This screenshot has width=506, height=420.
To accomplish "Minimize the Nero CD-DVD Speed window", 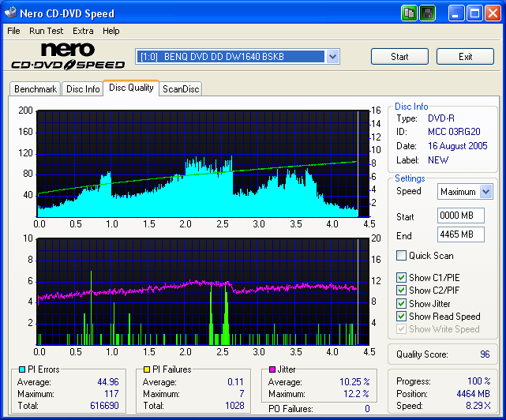I will click(457, 13).
